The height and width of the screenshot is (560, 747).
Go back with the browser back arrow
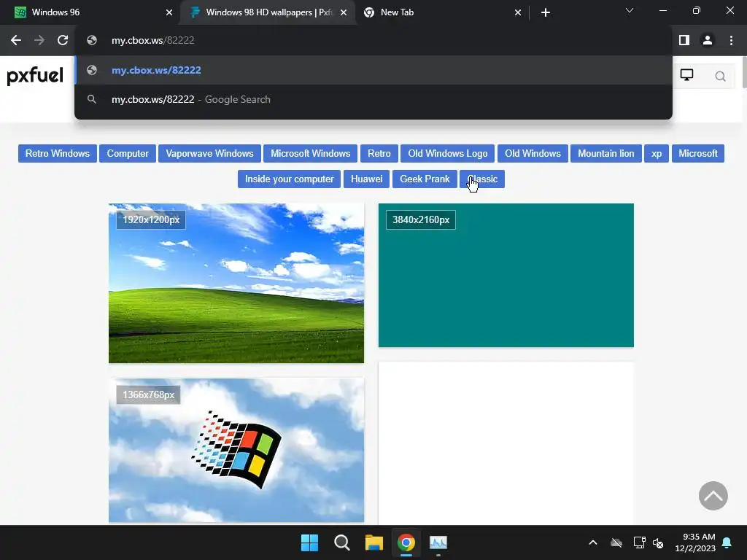(16, 41)
